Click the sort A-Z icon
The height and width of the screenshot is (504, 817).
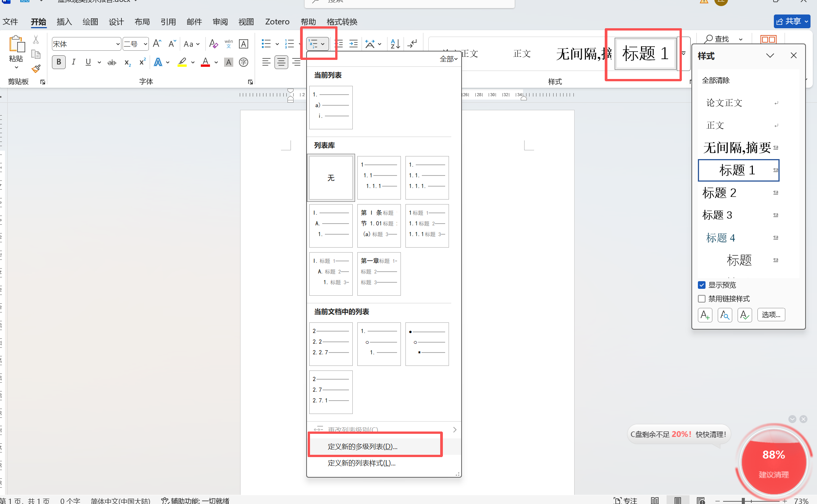(395, 44)
